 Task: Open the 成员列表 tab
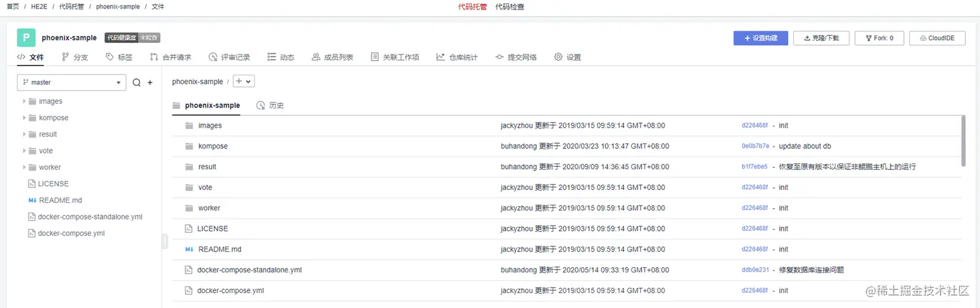[x=332, y=57]
